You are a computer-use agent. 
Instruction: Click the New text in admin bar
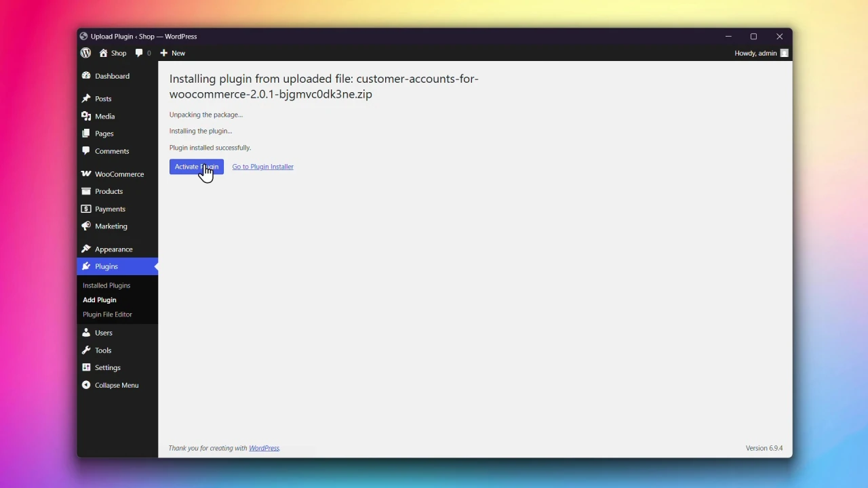[178, 53]
